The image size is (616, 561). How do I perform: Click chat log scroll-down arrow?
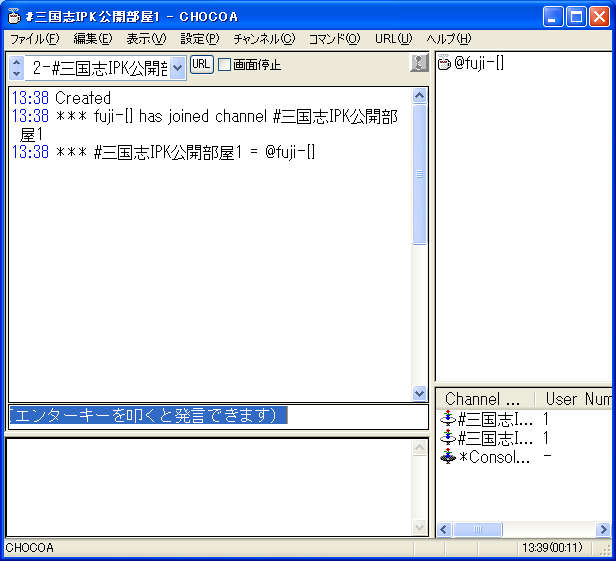[419, 394]
